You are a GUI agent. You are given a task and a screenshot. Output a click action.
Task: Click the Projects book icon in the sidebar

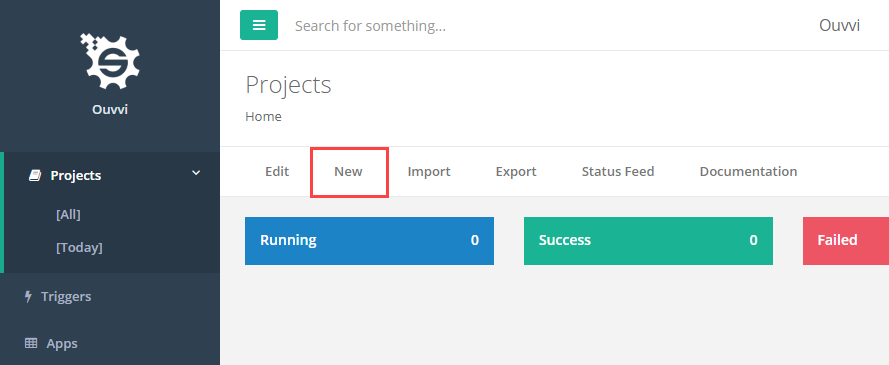pos(35,176)
